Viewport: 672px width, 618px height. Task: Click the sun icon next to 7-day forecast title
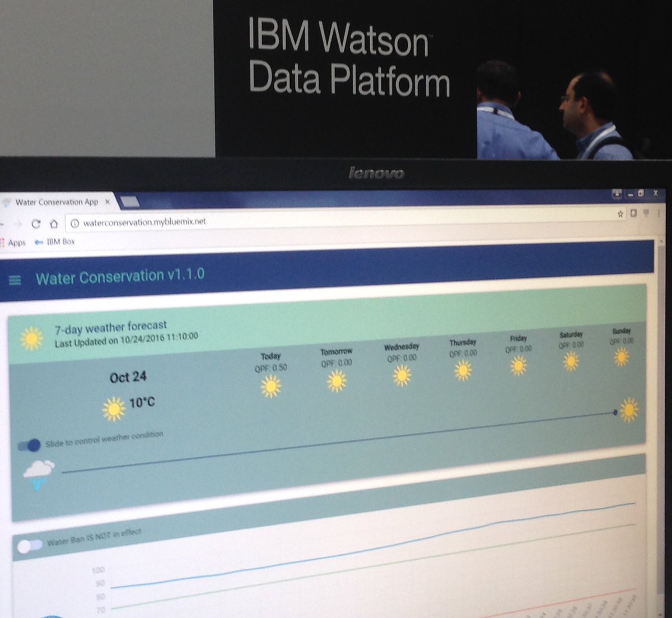31,338
